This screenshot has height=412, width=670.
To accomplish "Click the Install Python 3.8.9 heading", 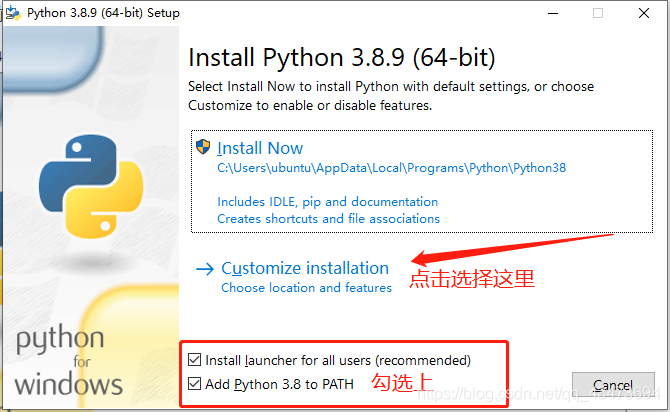I will (x=341, y=58).
